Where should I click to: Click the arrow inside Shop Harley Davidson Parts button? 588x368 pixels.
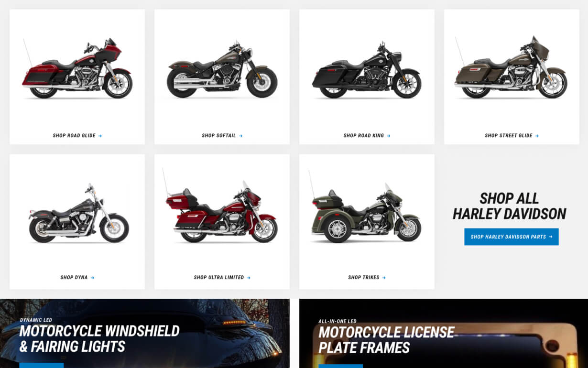[550, 237]
